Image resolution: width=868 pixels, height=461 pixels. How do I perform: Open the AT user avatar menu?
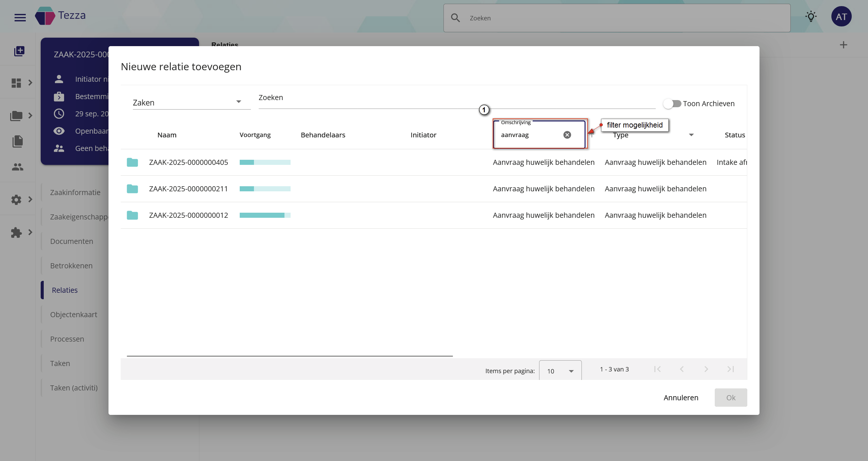[x=841, y=17]
